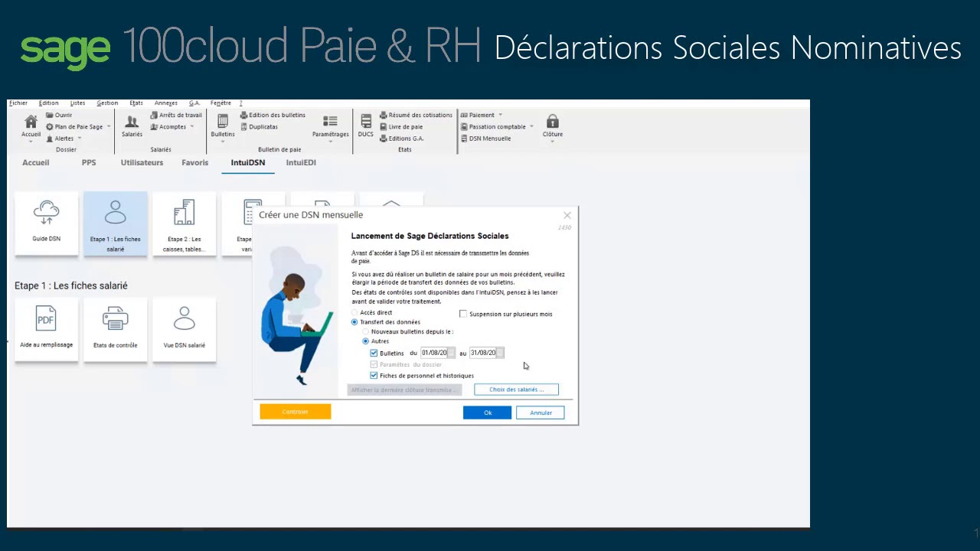Open the Edition menu
The height and width of the screenshot is (551, 980).
coord(48,103)
